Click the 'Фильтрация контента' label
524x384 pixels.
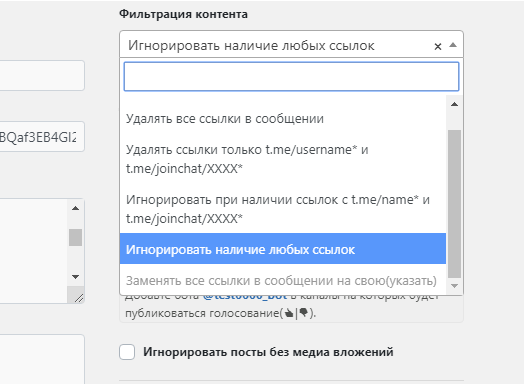(183, 14)
